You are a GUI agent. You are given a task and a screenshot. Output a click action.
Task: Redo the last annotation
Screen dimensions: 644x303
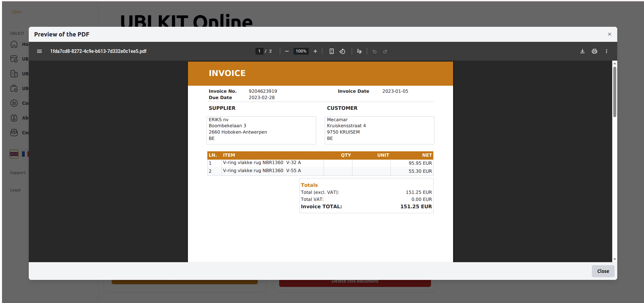[x=385, y=51]
